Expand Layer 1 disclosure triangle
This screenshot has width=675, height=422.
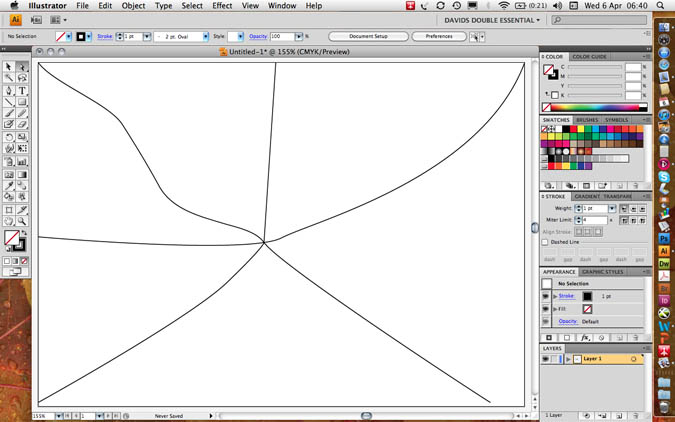coord(567,358)
